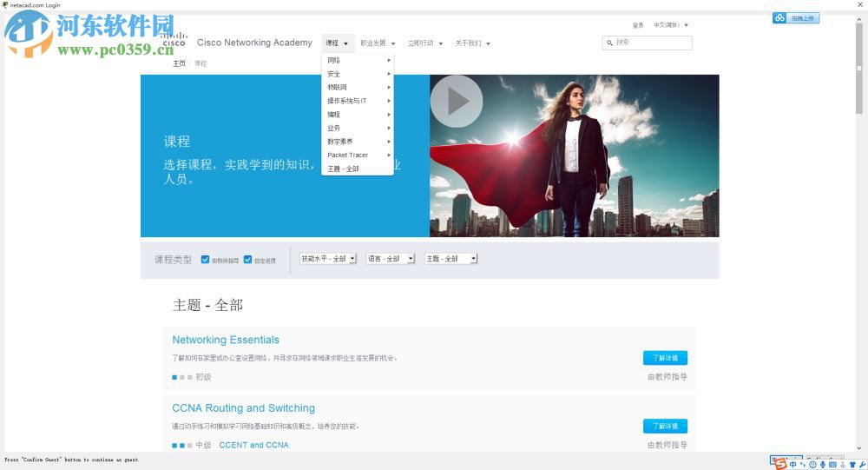Image resolution: width=868 pixels, height=470 pixels.
Task: Expand the 物联网 IoT submenu
Action: point(358,87)
